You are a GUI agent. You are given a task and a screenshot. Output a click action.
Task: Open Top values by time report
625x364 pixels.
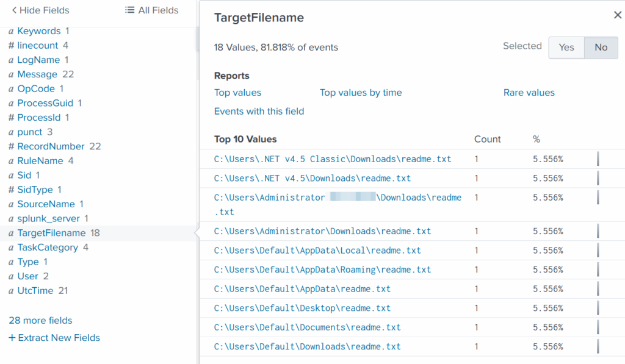361,93
